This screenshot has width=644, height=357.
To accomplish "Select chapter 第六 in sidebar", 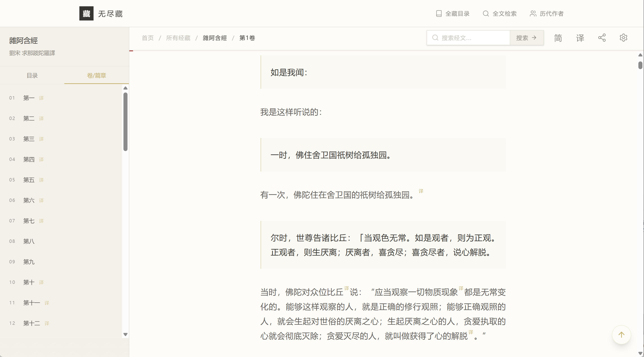I will tap(29, 200).
